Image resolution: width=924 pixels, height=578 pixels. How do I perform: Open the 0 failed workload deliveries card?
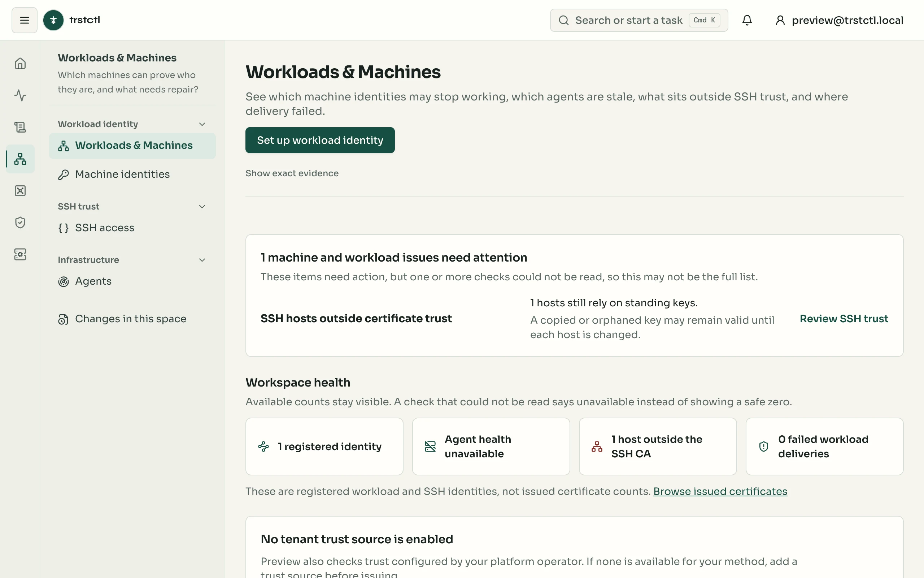pyautogui.click(x=824, y=447)
